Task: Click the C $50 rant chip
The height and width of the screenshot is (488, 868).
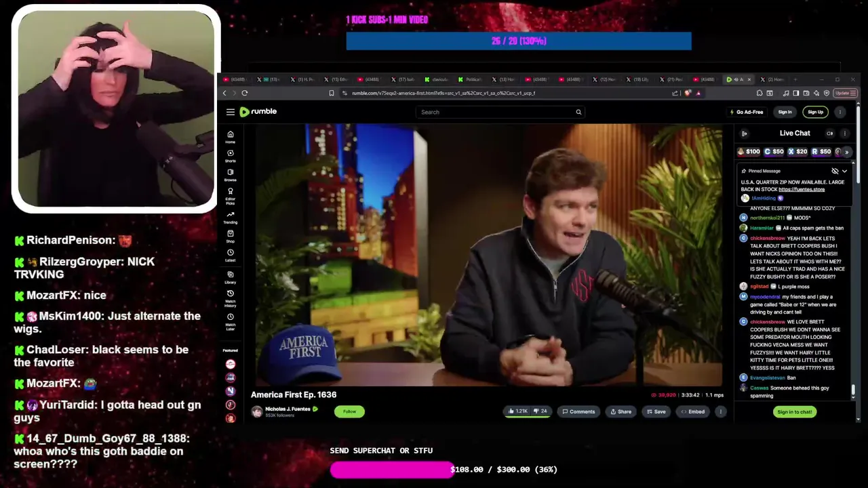Action: (x=774, y=152)
